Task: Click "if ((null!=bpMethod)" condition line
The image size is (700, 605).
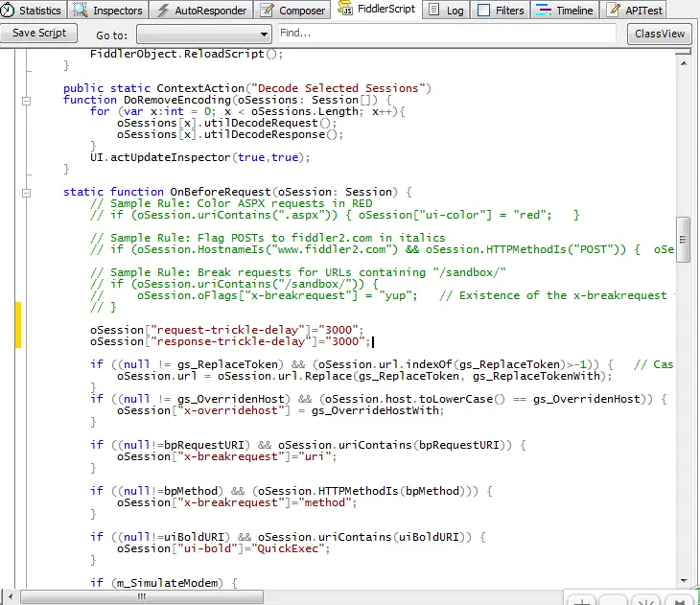Action: (x=292, y=491)
